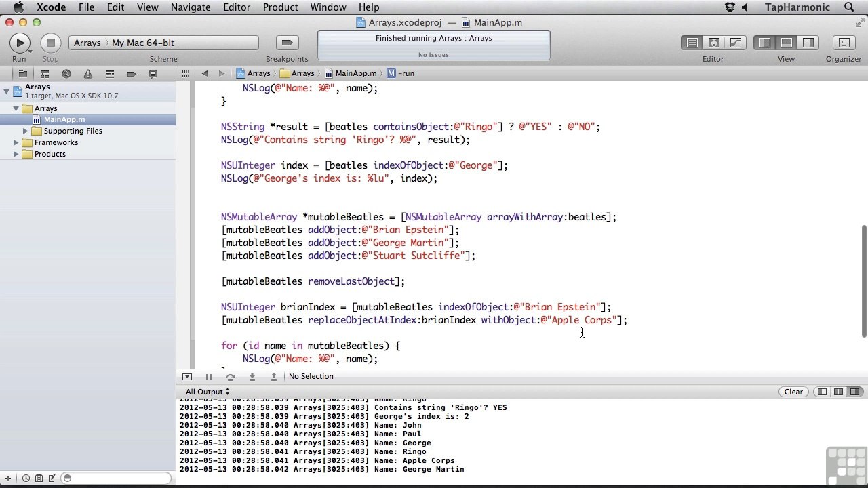Click the navigator filter search field
Screen dimensions: 868x488
[x=116, y=479]
